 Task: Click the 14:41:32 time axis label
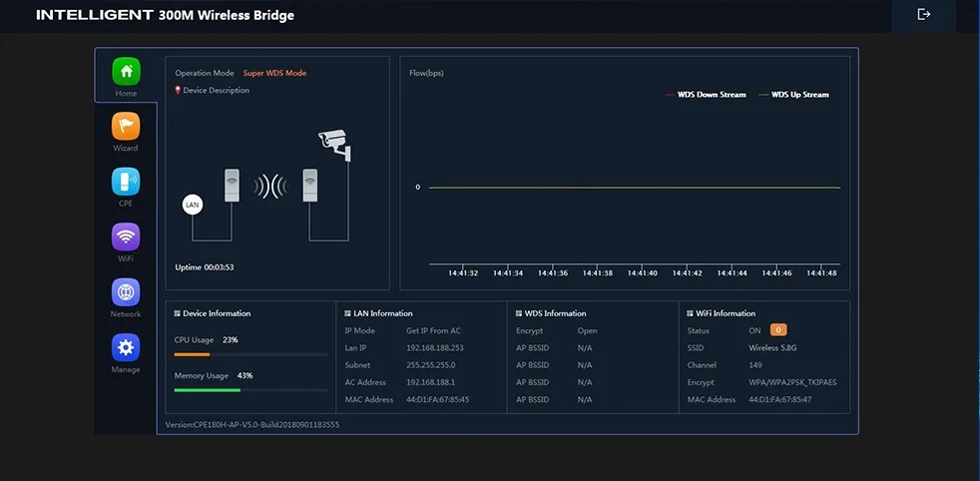463,273
